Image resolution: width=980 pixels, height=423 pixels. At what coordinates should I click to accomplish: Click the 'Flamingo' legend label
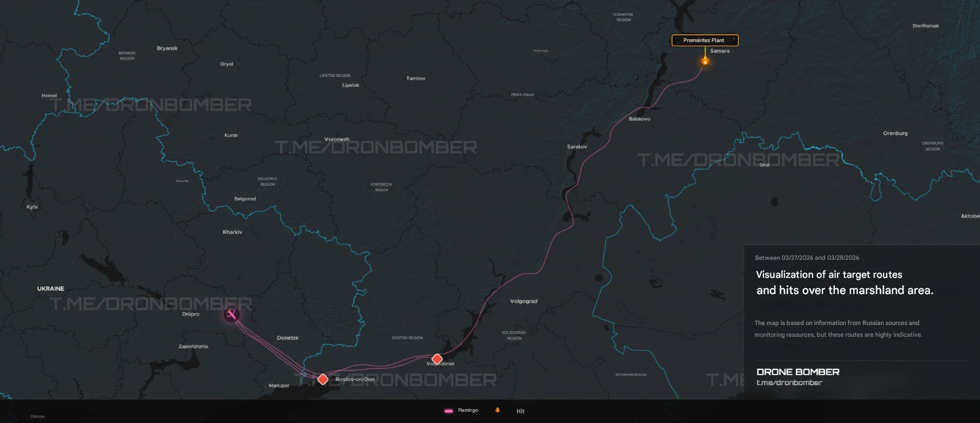[x=468, y=410]
